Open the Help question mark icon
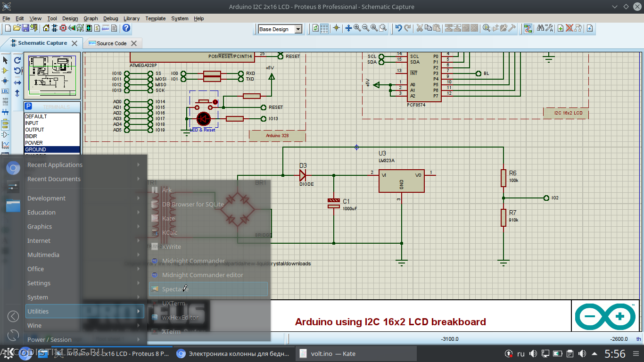This screenshot has width=644, height=362. [x=126, y=28]
